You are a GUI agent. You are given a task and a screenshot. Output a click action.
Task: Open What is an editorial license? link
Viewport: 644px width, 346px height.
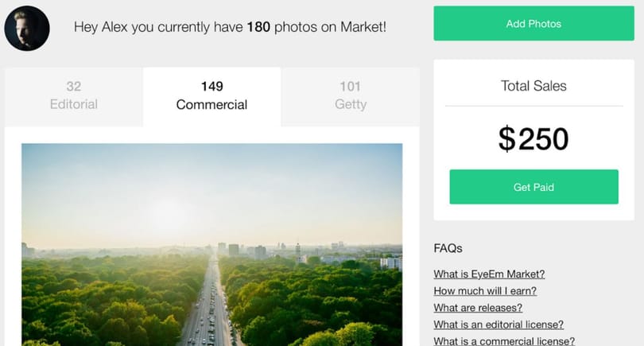click(x=499, y=325)
